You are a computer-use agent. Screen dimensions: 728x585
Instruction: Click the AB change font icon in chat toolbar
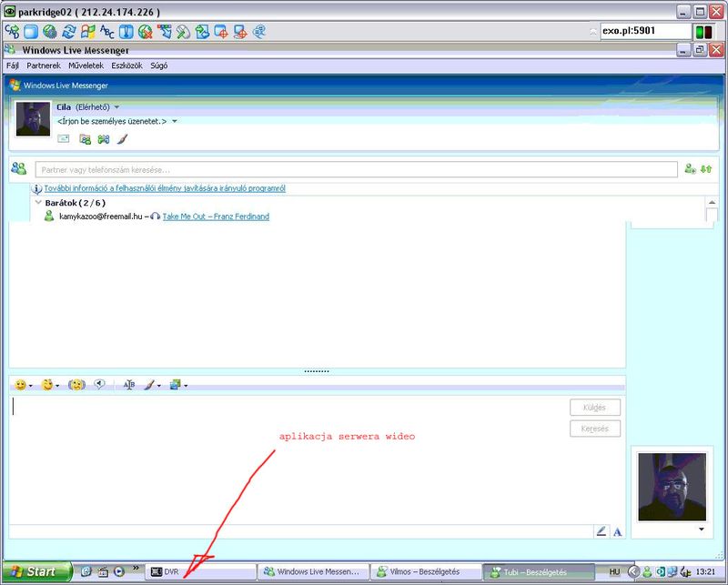click(x=129, y=385)
